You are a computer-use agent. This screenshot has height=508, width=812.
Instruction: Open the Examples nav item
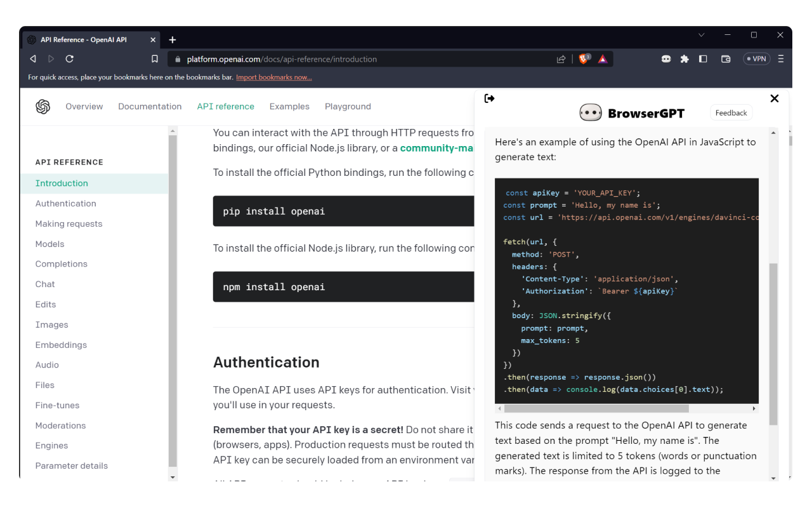[x=289, y=107]
